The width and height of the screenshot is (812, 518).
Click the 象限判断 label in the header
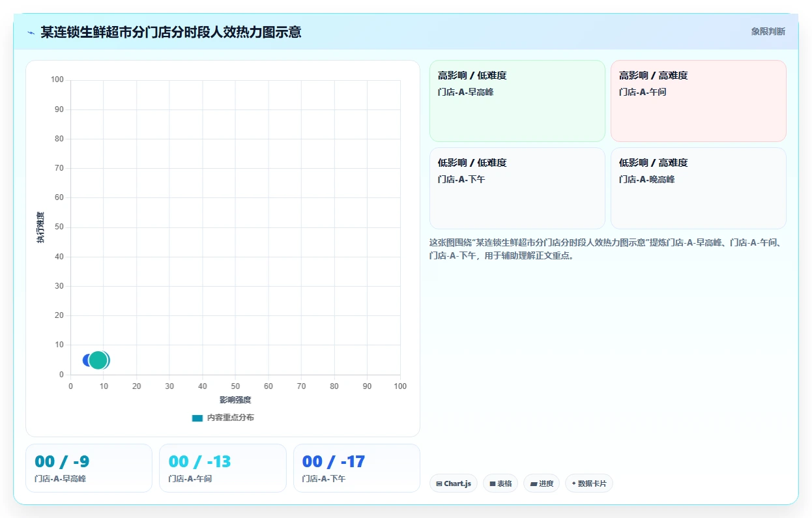[768, 31]
